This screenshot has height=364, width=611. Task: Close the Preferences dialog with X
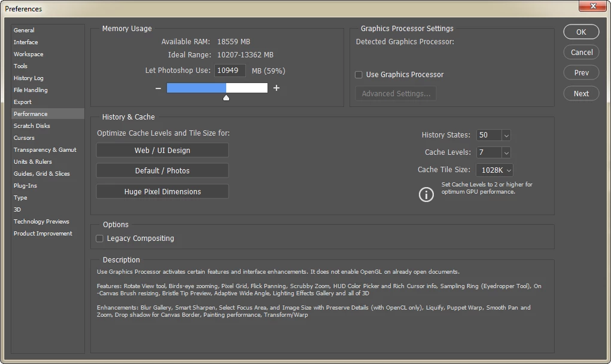point(592,6)
